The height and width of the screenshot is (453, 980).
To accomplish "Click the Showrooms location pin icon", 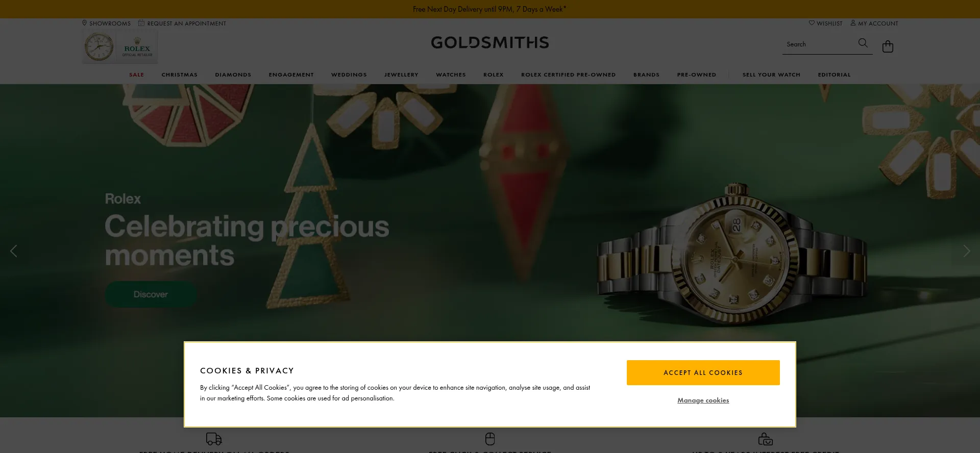I will pyautogui.click(x=85, y=23).
